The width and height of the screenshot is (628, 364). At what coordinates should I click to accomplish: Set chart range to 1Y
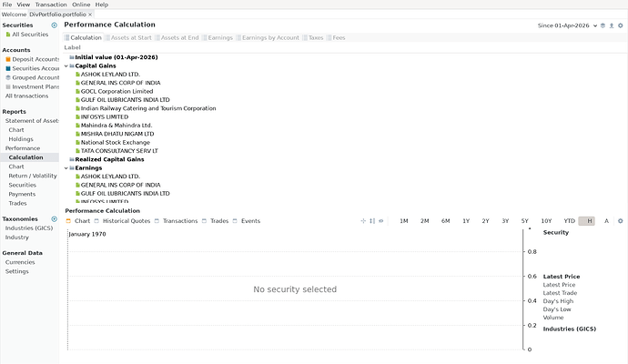[x=466, y=221]
